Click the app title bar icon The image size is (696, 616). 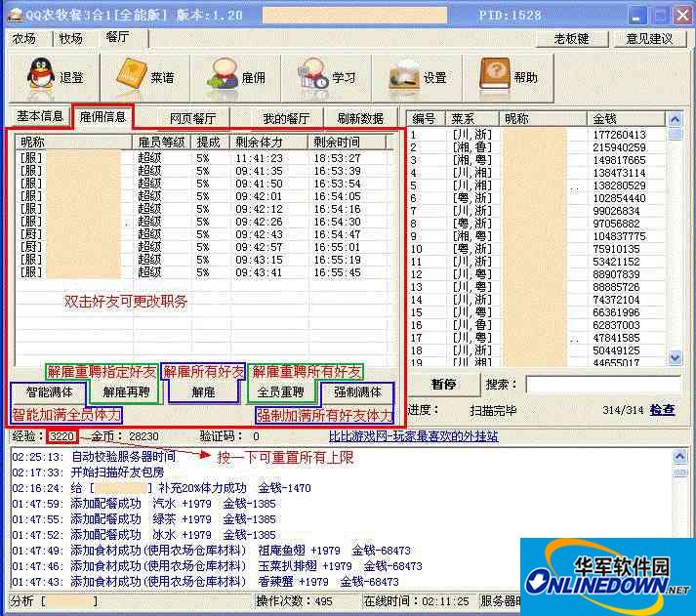15,15
